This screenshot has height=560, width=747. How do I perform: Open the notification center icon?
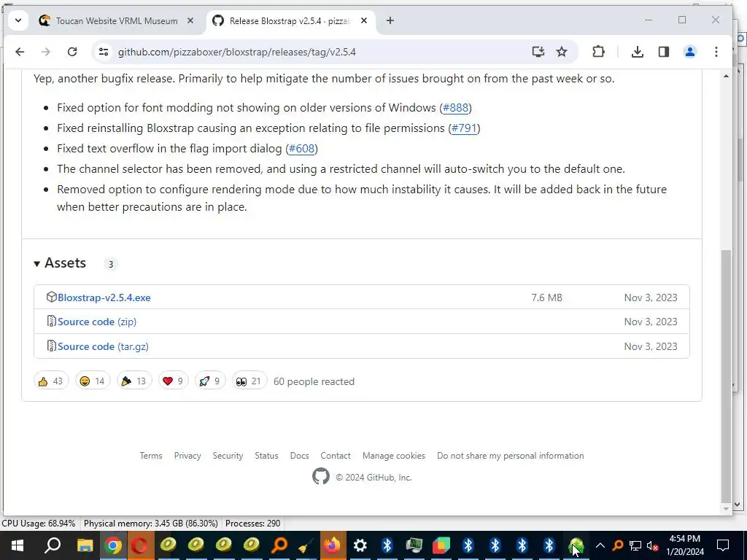pos(723,545)
